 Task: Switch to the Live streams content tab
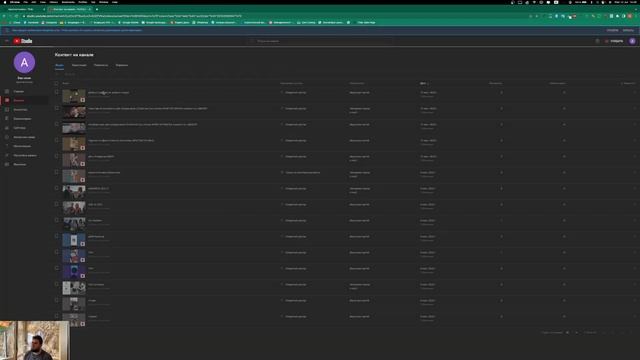coord(79,65)
